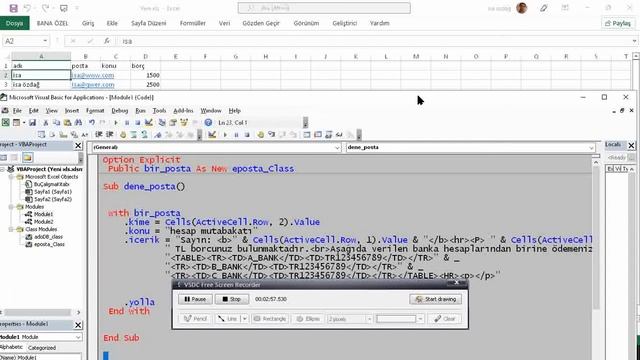Click the Break pause icon in standard toolbar
This screenshot has height=360, width=640.
point(127,122)
